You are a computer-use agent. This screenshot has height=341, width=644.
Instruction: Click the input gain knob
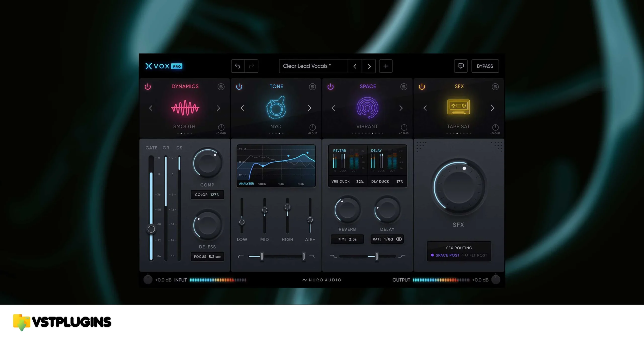click(x=148, y=280)
